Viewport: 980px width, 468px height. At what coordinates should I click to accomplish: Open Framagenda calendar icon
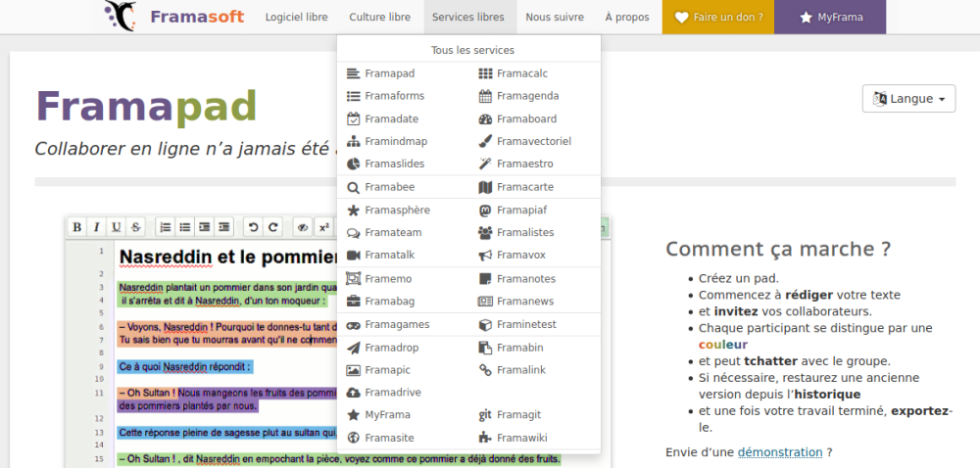486,96
